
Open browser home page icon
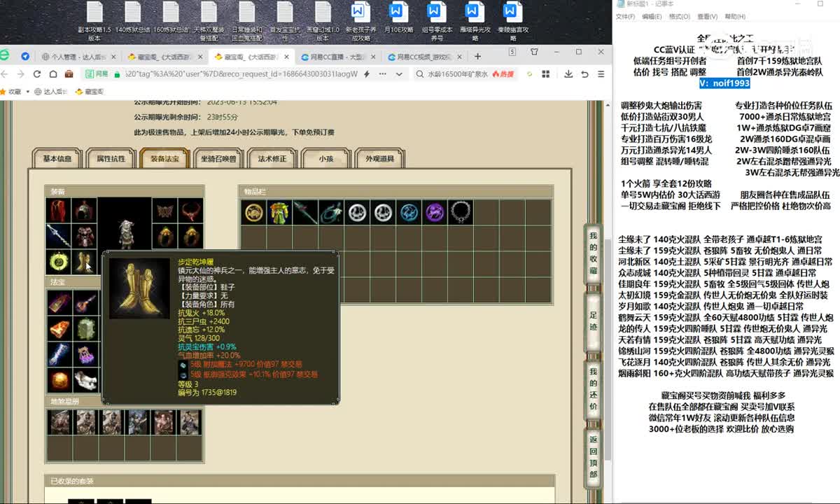pyautogui.click(x=52, y=73)
